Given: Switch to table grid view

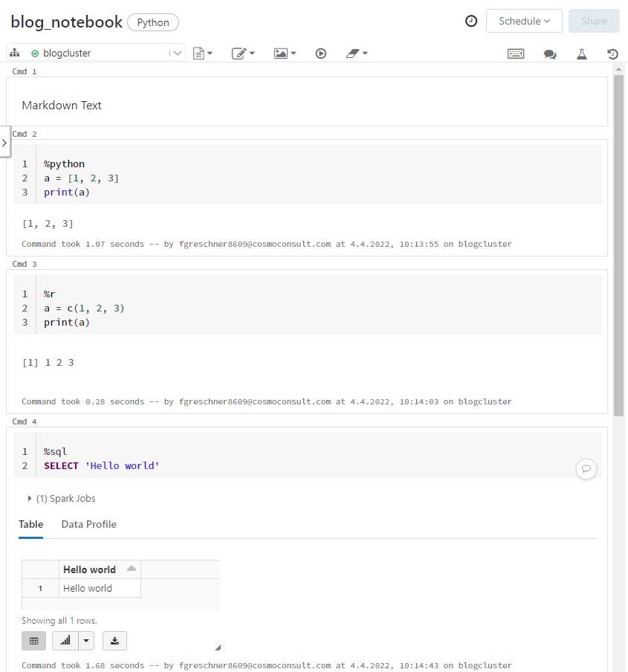Looking at the screenshot, I should click(x=34, y=641).
